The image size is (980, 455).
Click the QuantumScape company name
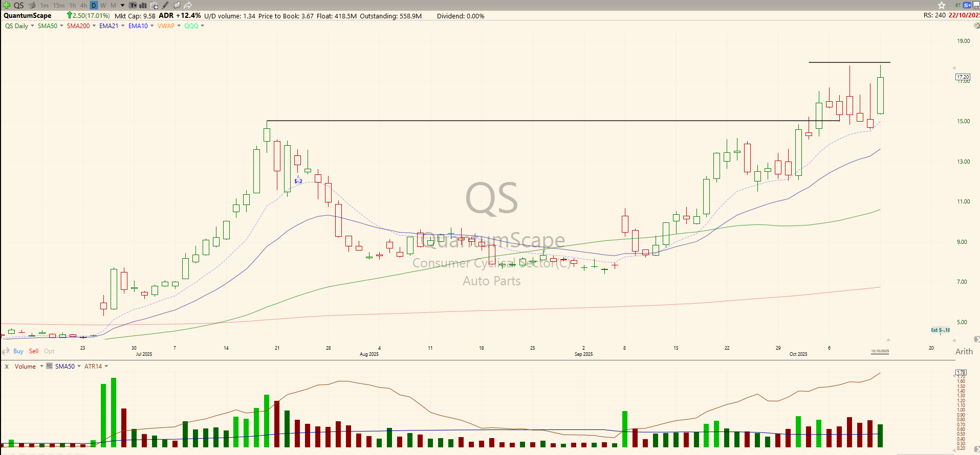[x=28, y=16]
